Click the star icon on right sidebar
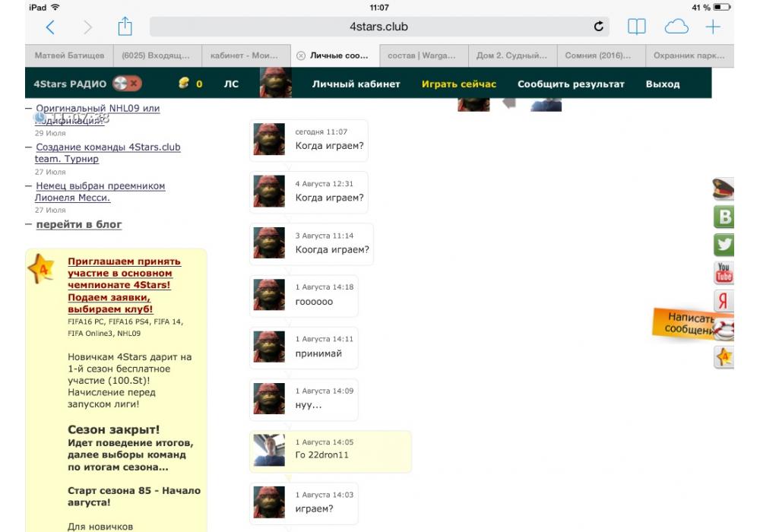Screen dimensions: 760x532 coord(724,357)
